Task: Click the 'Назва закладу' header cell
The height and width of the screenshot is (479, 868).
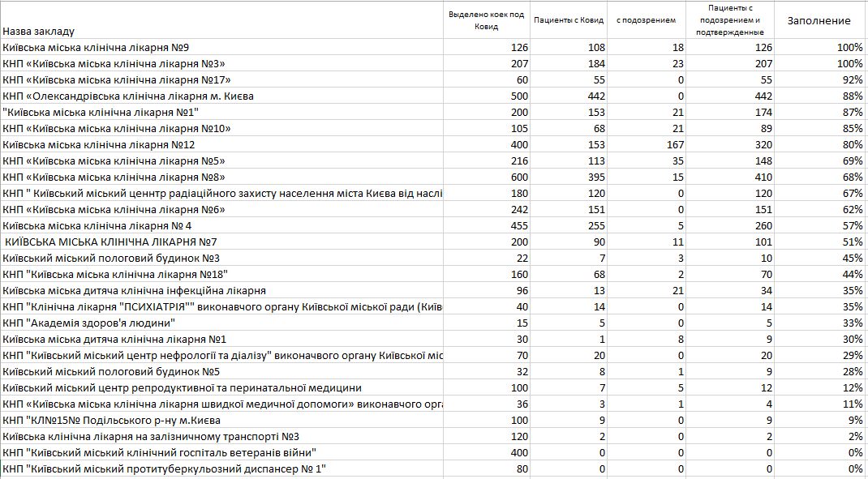Action: [39, 31]
